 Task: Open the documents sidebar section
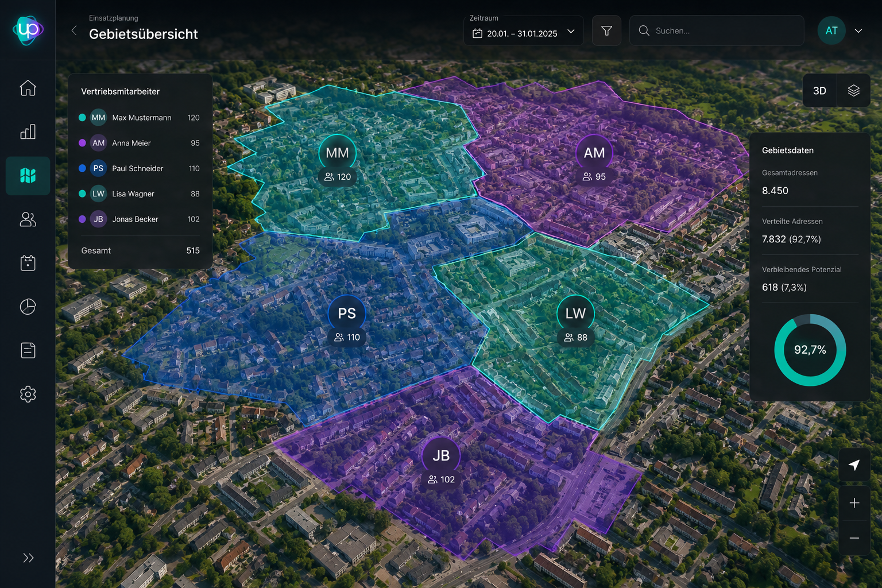click(28, 350)
